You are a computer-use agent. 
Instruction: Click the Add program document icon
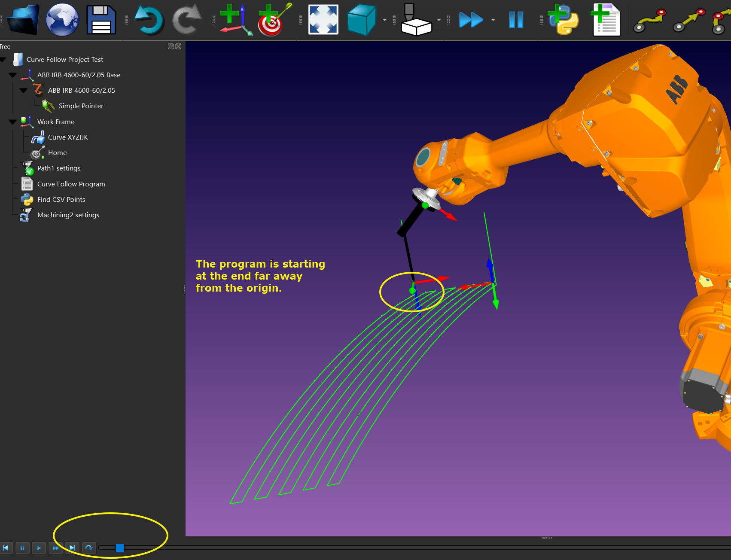(x=606, y=20)
